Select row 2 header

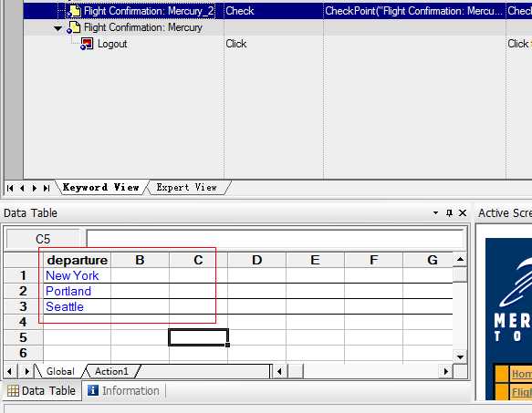(x=23, y=291)
